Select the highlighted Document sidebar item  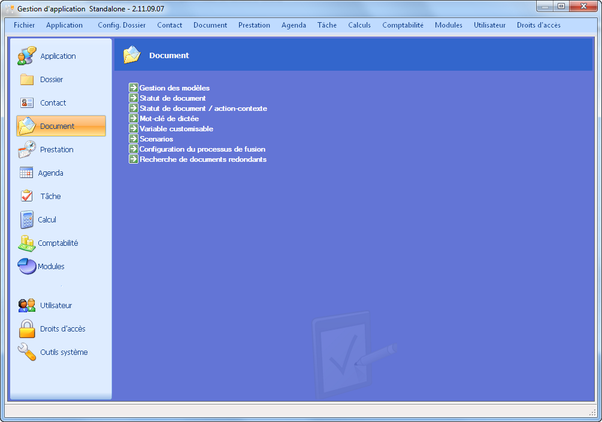[x=61, y=126]
